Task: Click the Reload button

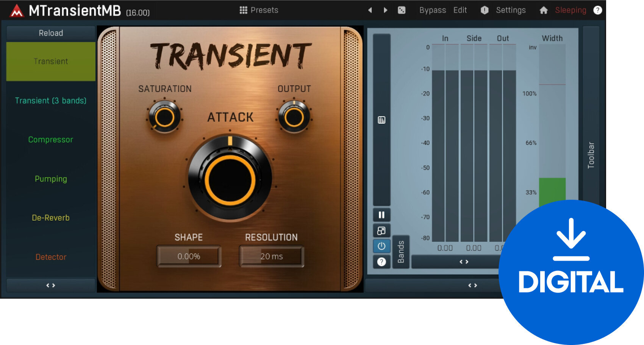Action: click(50, 33)
